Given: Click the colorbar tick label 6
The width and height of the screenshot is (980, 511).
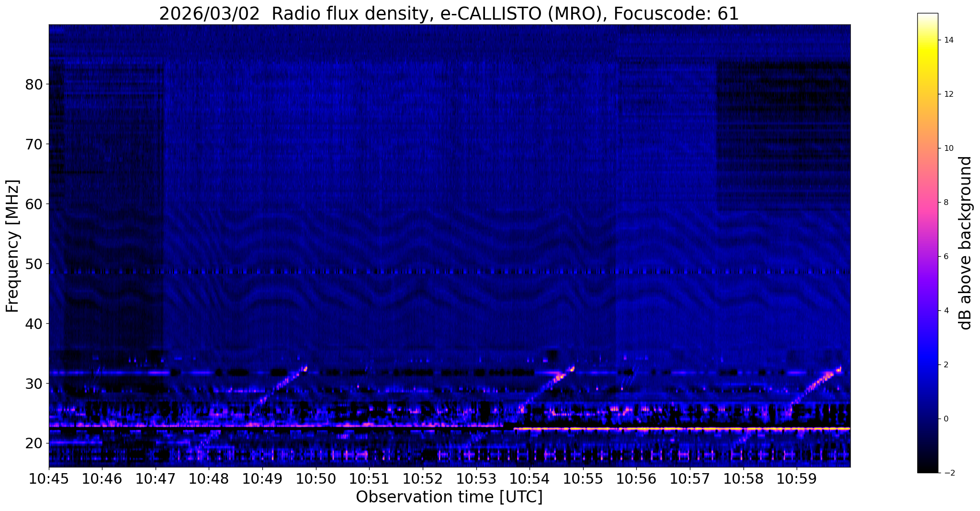Looking at the screenshot, I should pyautogui.click(x=946, y=257).
